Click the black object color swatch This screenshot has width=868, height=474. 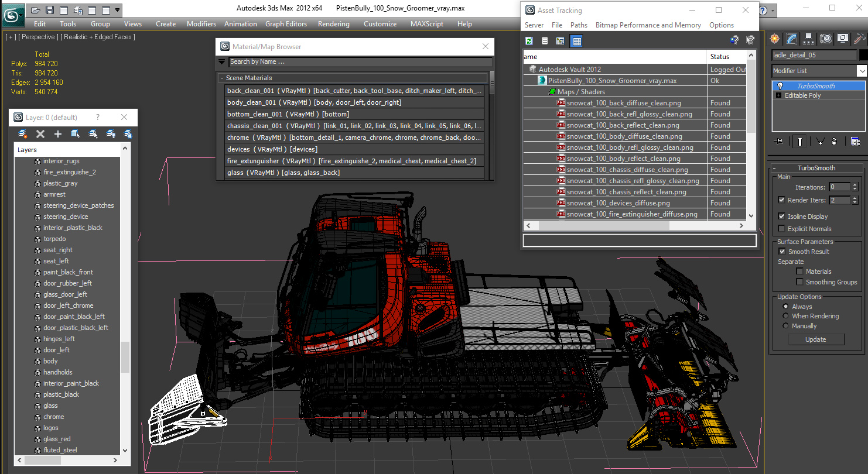point(863,55)
